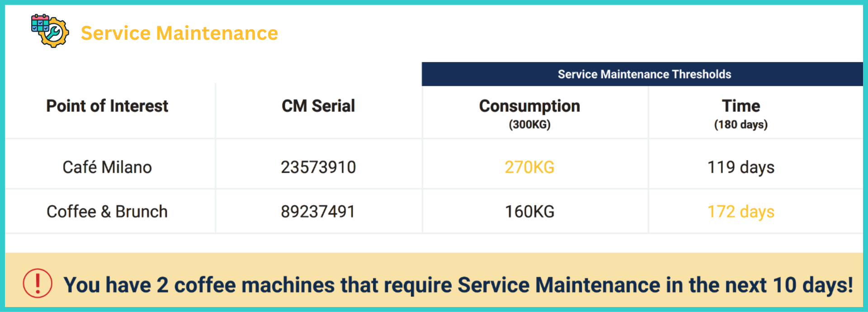Click the (180 days) threshold label

point(741,125)
